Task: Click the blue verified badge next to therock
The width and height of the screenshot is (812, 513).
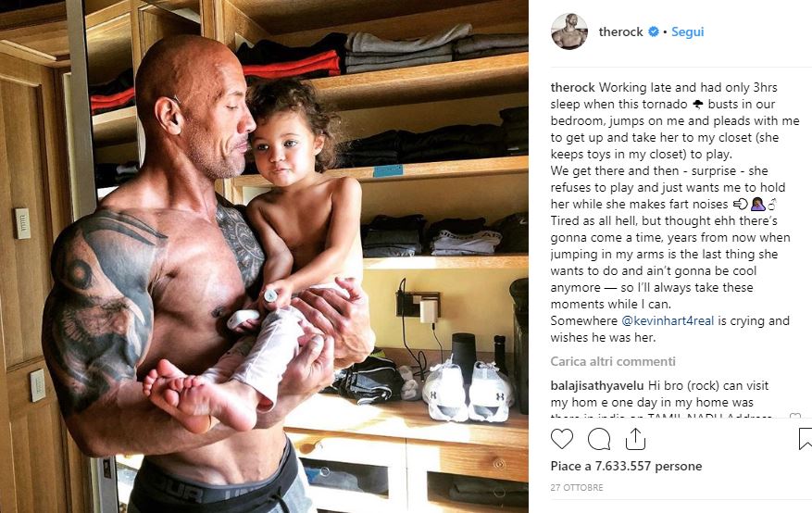Action: tap(654, 31)
